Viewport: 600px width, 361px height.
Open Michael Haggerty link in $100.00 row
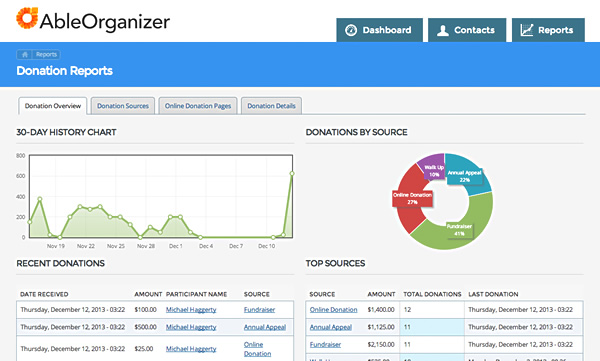coord(191,309)
